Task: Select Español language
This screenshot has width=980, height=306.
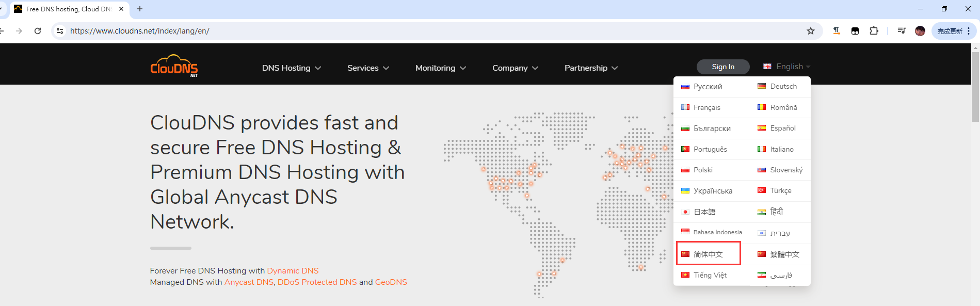Action: (x=777, y=128)
